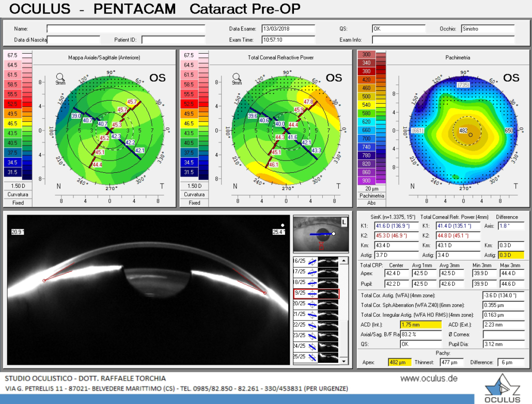Click the Exam Time field showing 10:57:10
This screenshot has height=404, width=532.
(x=288, y=40)
